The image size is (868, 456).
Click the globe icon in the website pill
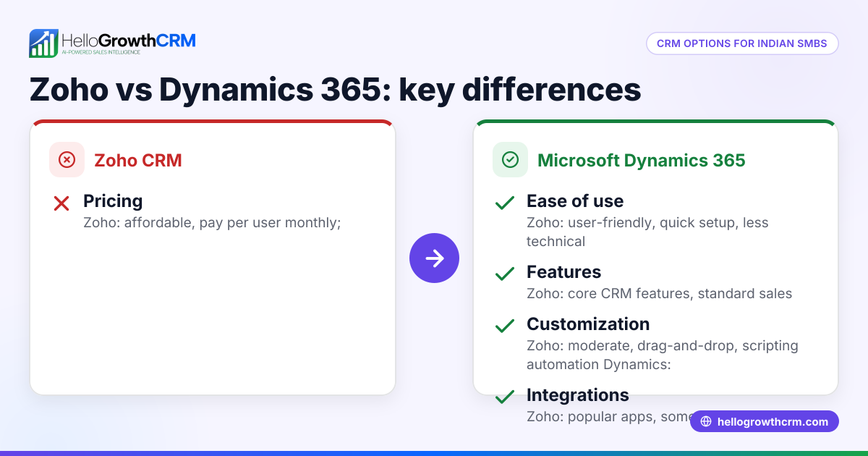tap(706, 422)
